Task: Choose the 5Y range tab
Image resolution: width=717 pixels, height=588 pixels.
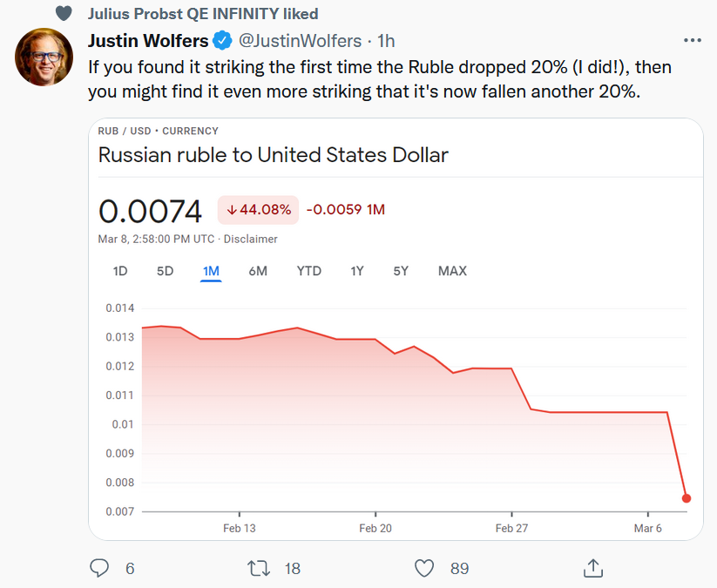Action: pyautogui.click(x=401, y=271)
